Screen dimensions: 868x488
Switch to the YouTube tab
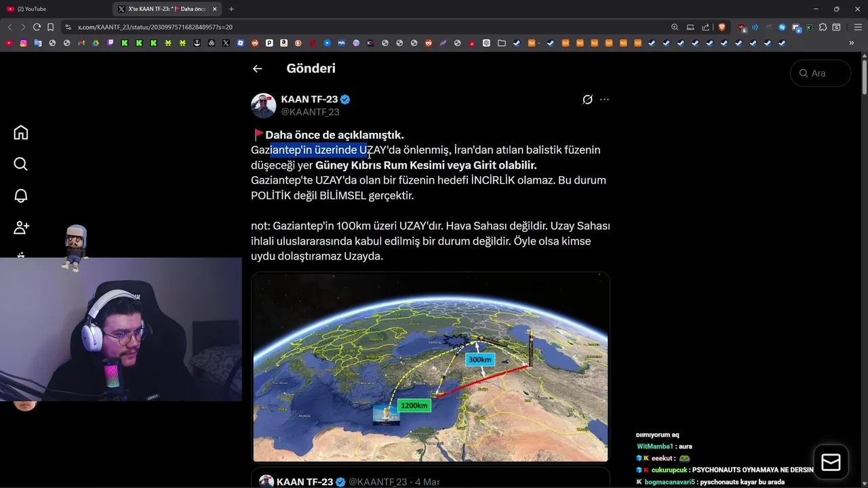coord(54,9)
